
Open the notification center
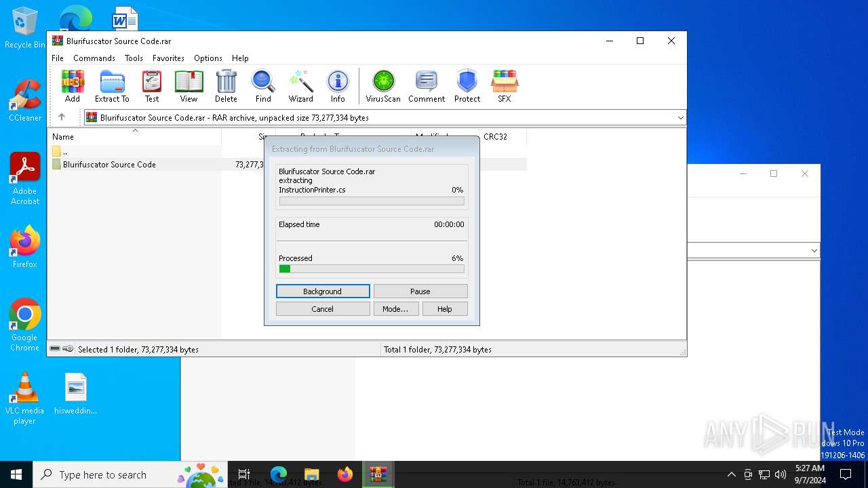click(846, 474)
